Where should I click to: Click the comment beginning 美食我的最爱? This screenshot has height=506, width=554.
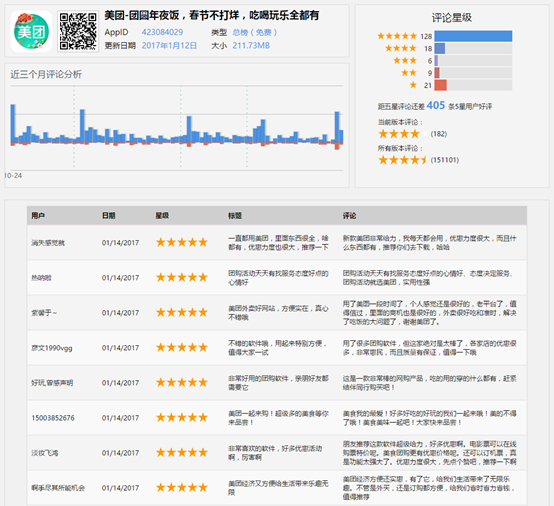point(430,418)
